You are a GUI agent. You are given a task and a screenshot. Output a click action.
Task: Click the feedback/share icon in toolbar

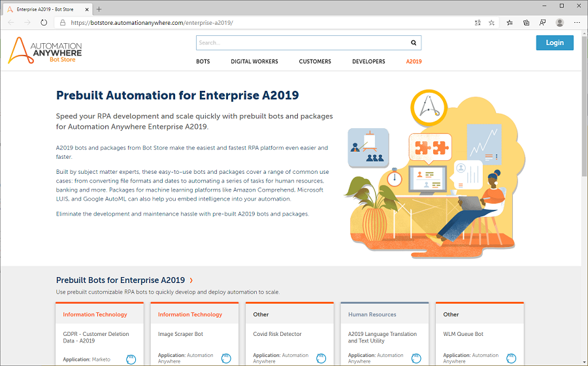[x=543, y=22]
